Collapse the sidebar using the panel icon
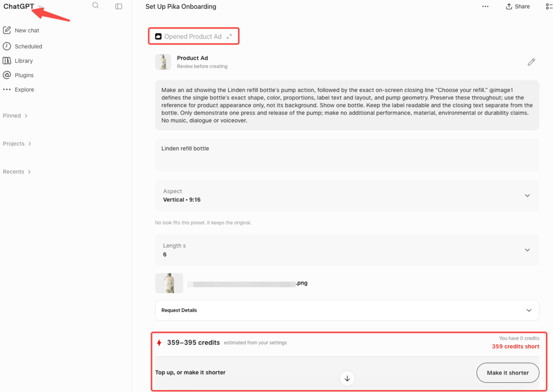 pos(119,6)
